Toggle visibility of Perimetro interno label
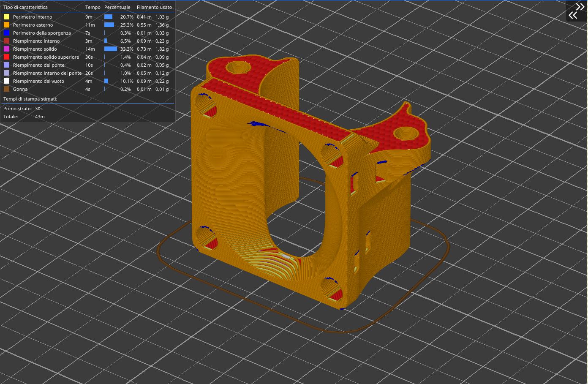Viewport: 588px width, 384px height. [x=33, y=17]
